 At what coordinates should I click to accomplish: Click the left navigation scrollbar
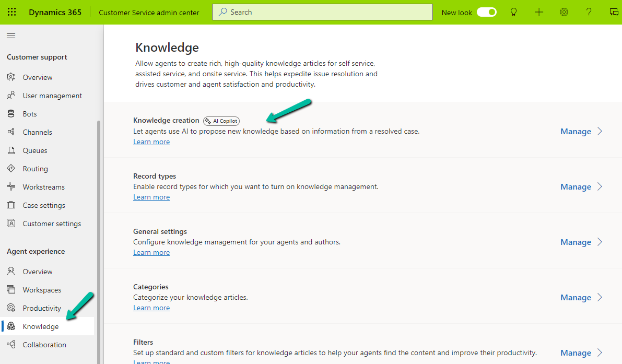point(99,235)
